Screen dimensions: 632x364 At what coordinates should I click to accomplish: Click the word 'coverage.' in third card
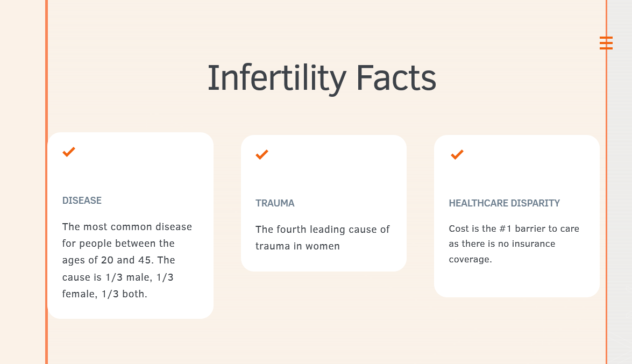471,259
